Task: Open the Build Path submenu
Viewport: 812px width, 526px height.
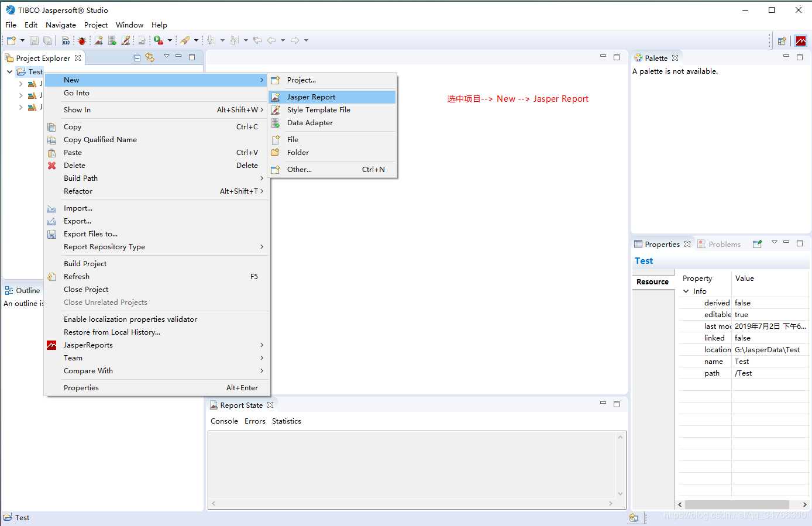Action: point(157,178)
